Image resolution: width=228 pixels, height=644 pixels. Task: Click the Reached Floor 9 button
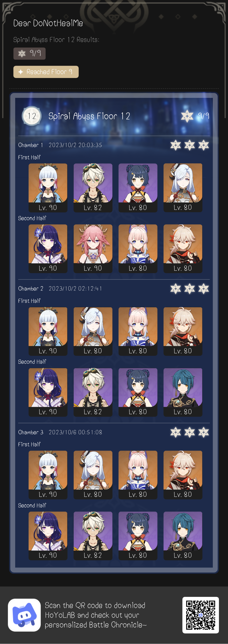pos(46,72)
